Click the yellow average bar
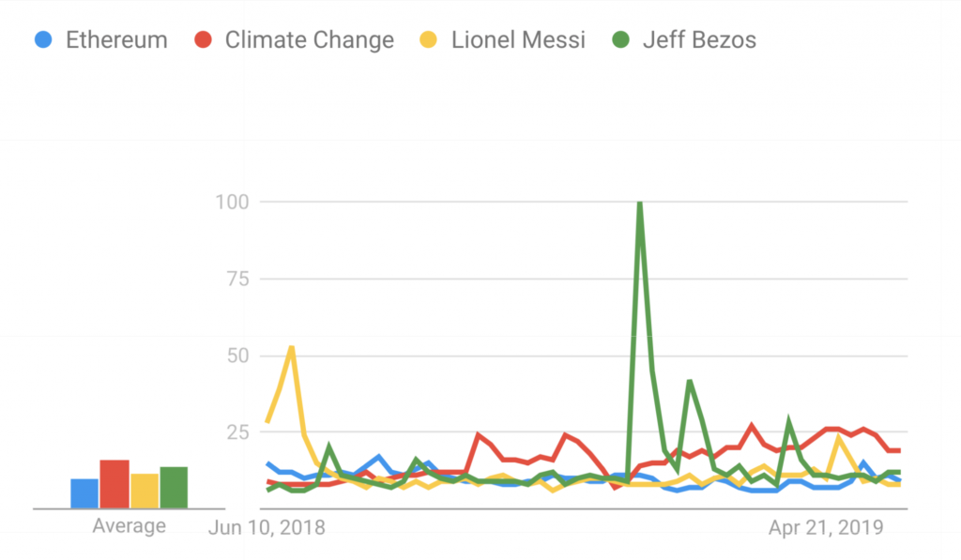Image resolution: width=961 pixels, height=560 pixels. [x=145, y=491]
